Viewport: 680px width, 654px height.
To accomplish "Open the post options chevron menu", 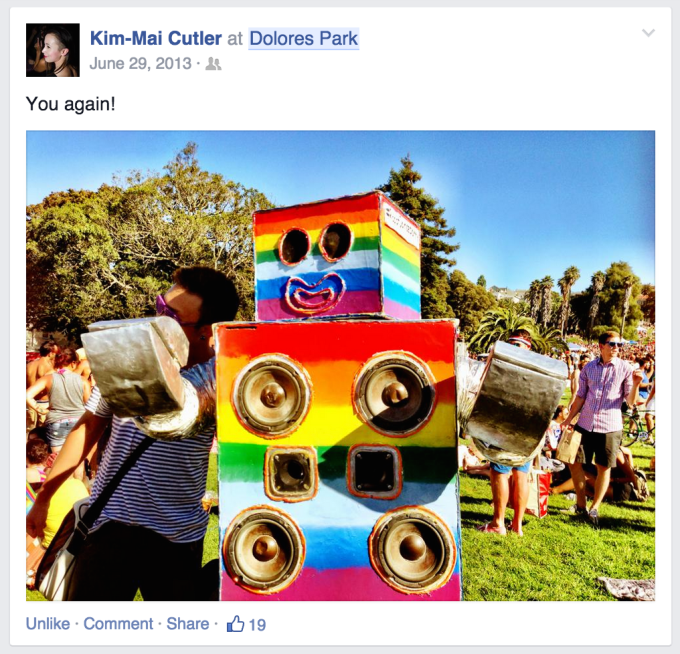I will (648, 33).
